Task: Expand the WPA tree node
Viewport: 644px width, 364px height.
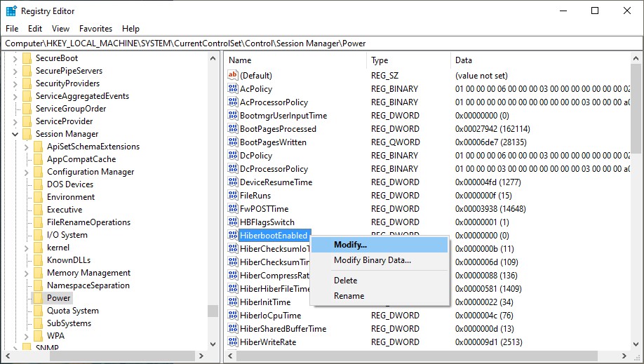Action: pyautogui.click(x=26, y=336)
